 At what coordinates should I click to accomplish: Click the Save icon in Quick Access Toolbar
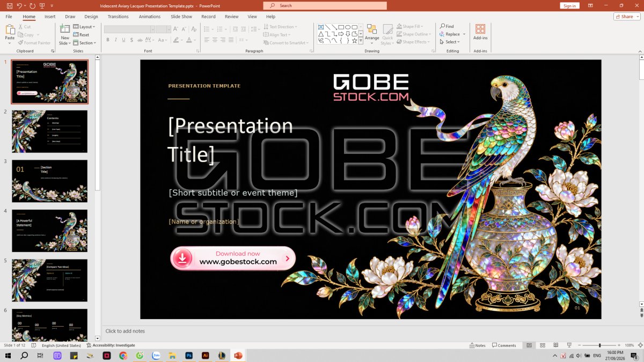point(9,5)
